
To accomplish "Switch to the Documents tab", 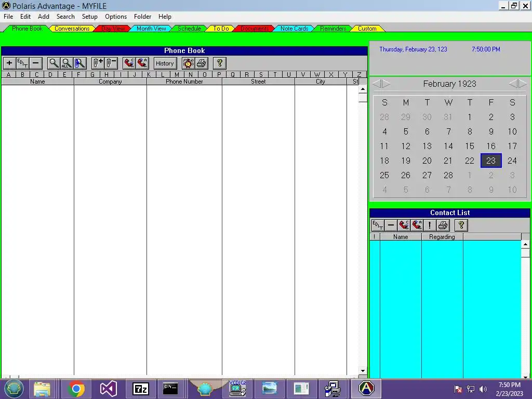I will pos(255,29).
